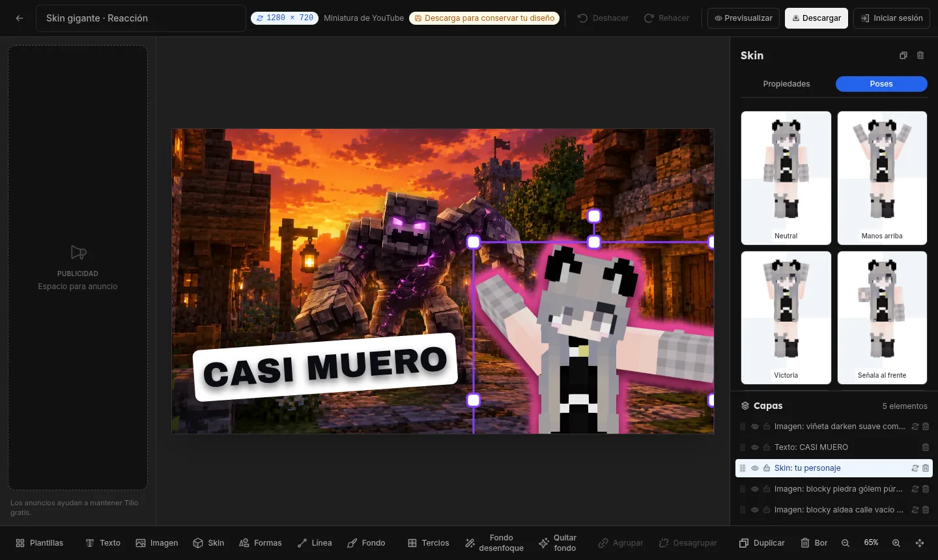Click the Descargar download button

[x=816, y=18]
